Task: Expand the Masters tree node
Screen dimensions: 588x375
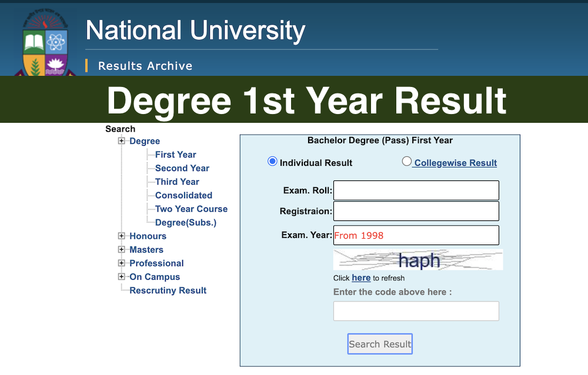Action: [121, 250]
